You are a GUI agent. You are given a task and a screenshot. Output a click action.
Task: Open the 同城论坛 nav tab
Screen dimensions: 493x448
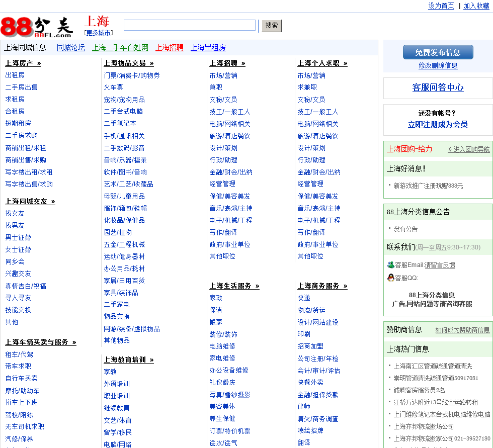pyautogui.click(x=71, y=47)
